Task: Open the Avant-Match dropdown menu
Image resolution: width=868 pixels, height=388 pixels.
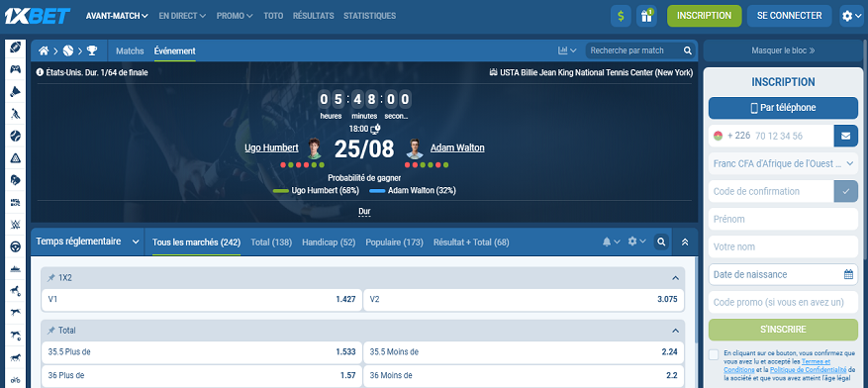Action: click(x=117, y=16)
